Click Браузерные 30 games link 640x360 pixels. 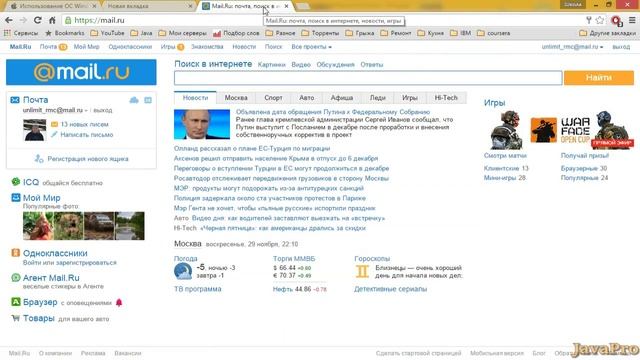tap(584, 168)
